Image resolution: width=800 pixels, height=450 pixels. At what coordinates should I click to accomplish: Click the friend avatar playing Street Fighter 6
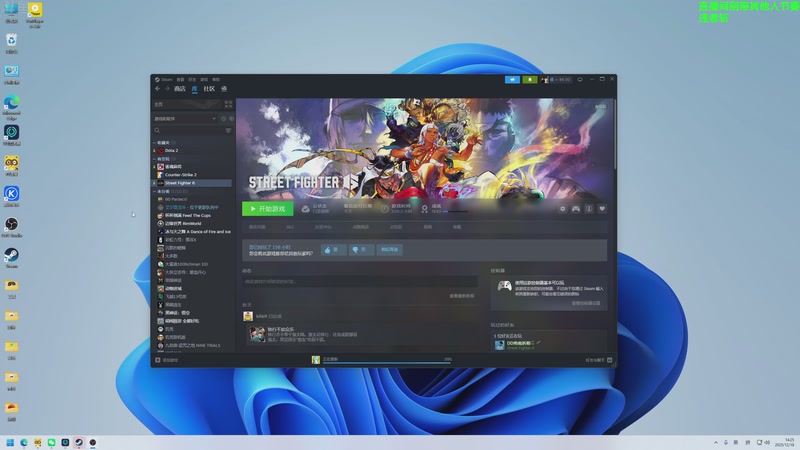click(499, 345)
